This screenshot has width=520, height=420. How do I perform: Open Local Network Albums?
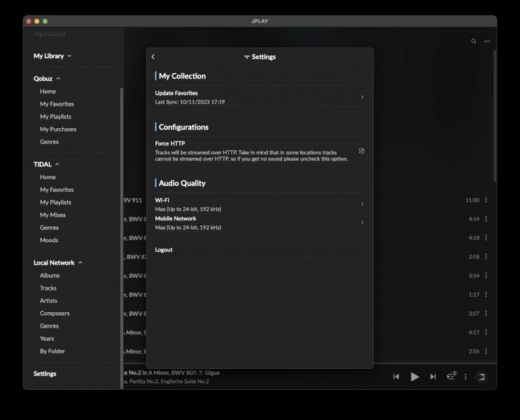pyautogui.click(x=50, y=275)
